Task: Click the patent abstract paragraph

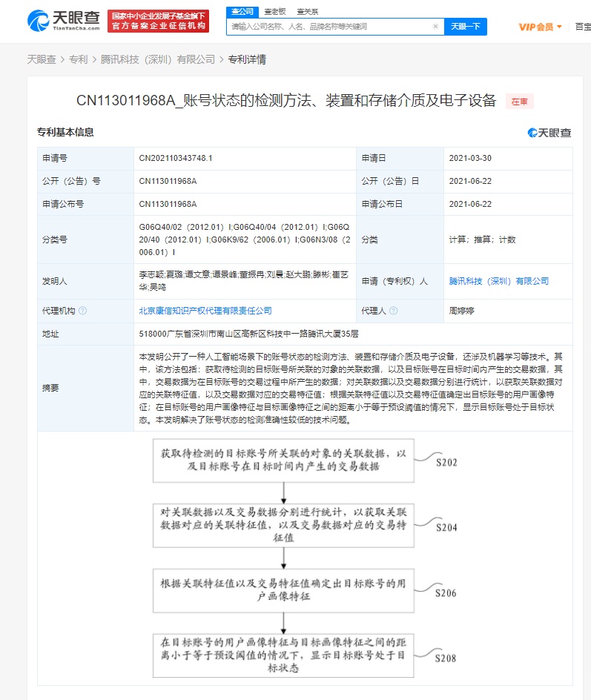Action: coord(351,388)
